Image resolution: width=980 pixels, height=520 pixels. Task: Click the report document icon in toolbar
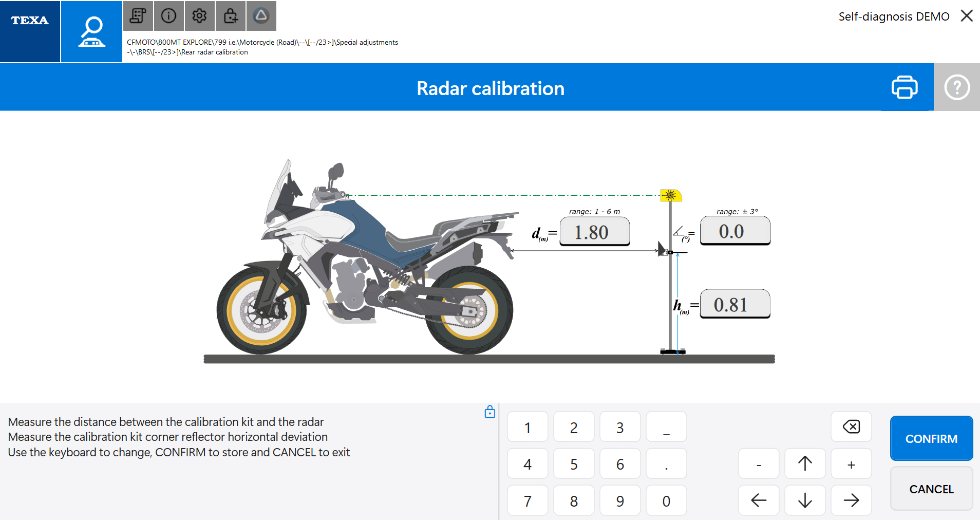point(138,16)
